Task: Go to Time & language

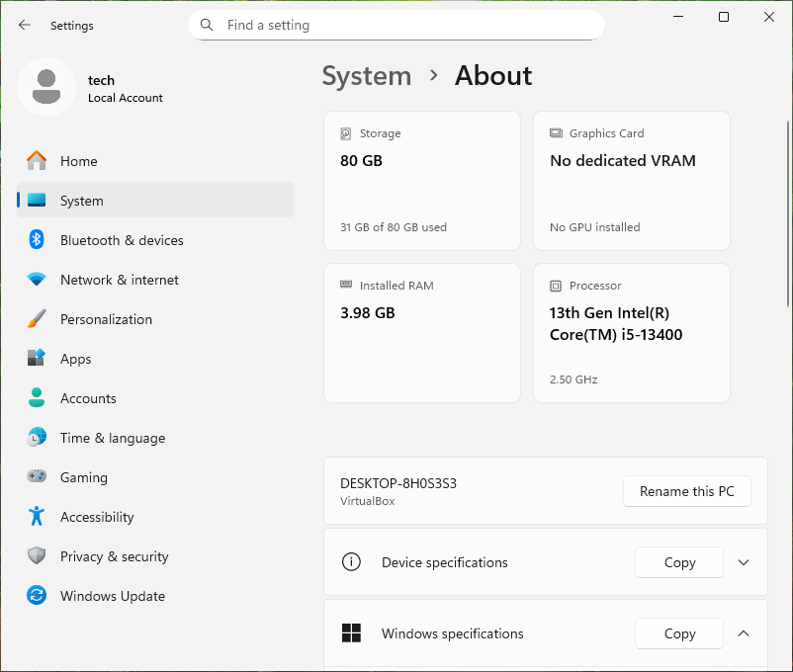Action: point(155,437)
